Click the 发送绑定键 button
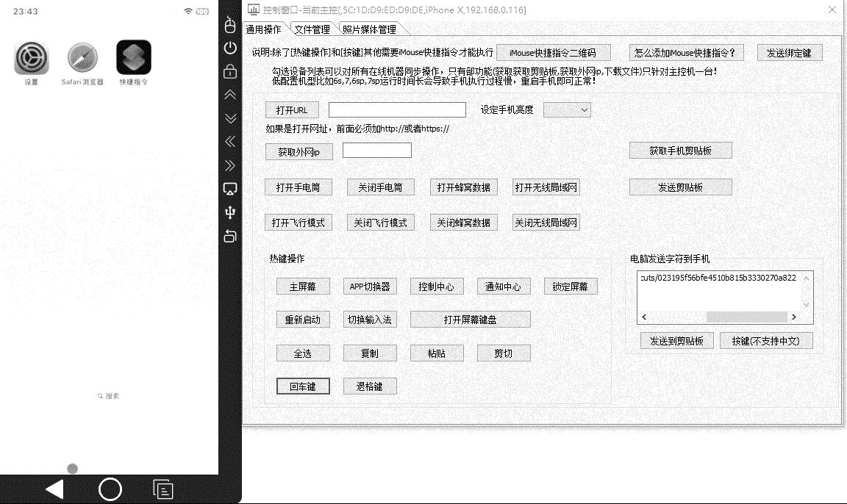Viewport: 847px width, 504px height. [789, 53]
